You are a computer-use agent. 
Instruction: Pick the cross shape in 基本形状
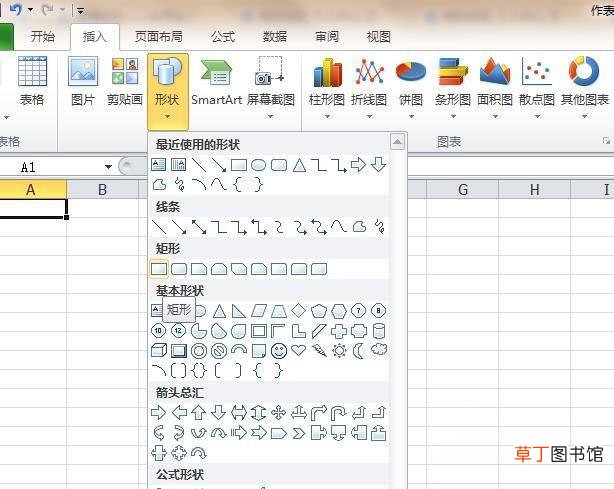tap(339, 331)
